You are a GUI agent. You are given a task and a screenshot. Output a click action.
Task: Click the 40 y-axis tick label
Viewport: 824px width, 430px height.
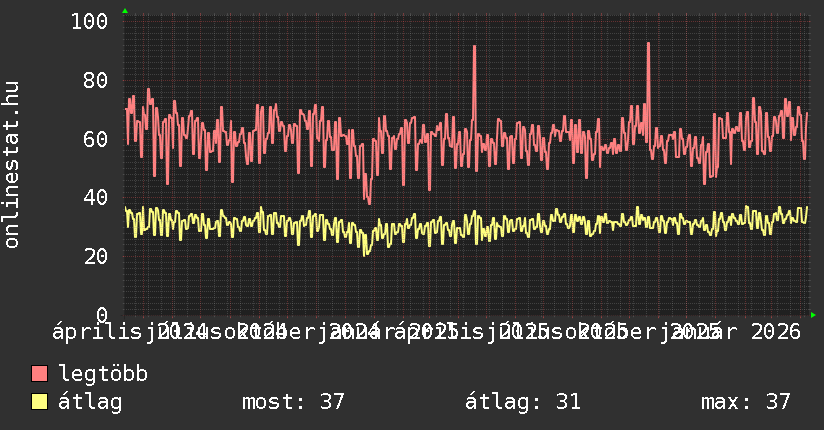[96, 197]
